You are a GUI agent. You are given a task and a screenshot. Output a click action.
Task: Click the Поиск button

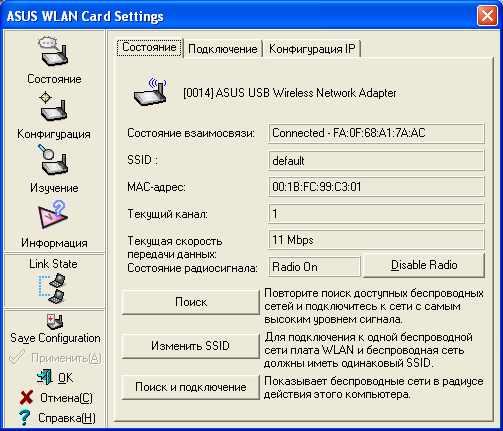click(x=191, y=302)
